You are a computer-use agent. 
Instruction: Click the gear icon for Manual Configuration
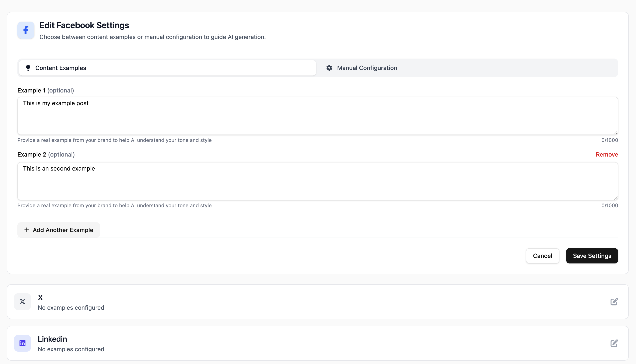pyautogui.click(x=329, y=68)
